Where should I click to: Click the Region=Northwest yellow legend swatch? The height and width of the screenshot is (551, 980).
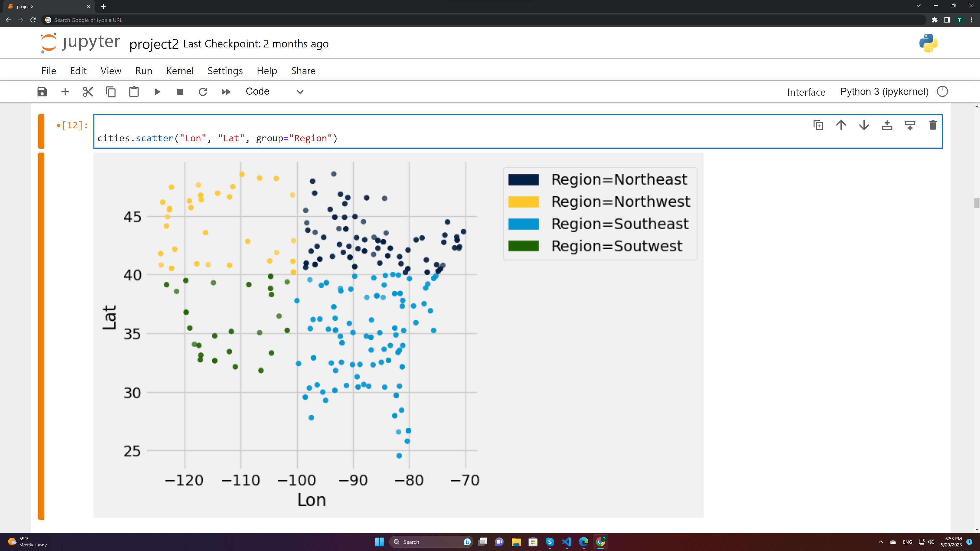click(x=523, y=202)
